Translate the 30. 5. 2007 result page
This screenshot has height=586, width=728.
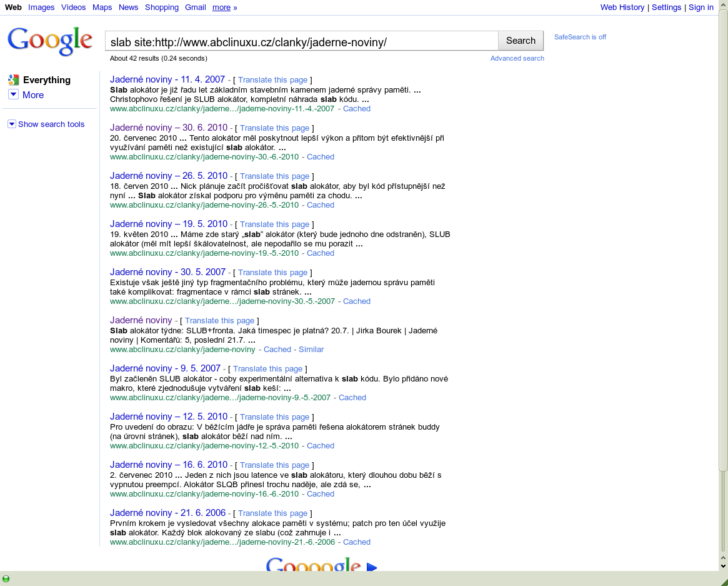coord(272,273)
